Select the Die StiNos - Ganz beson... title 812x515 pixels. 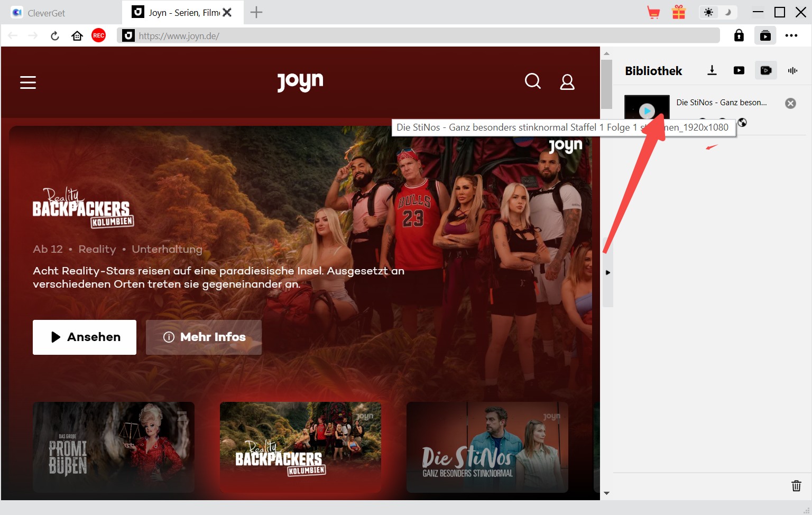[722, 103]
